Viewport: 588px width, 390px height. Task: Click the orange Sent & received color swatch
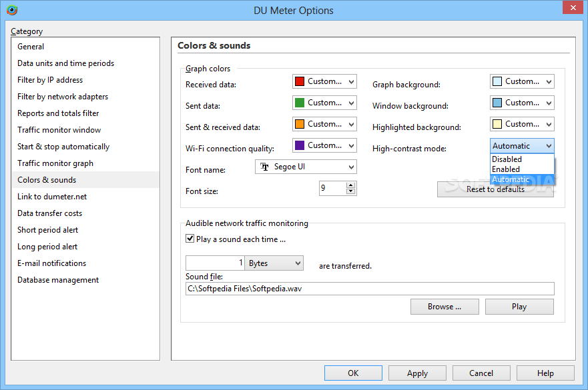(x=300, y=124)
